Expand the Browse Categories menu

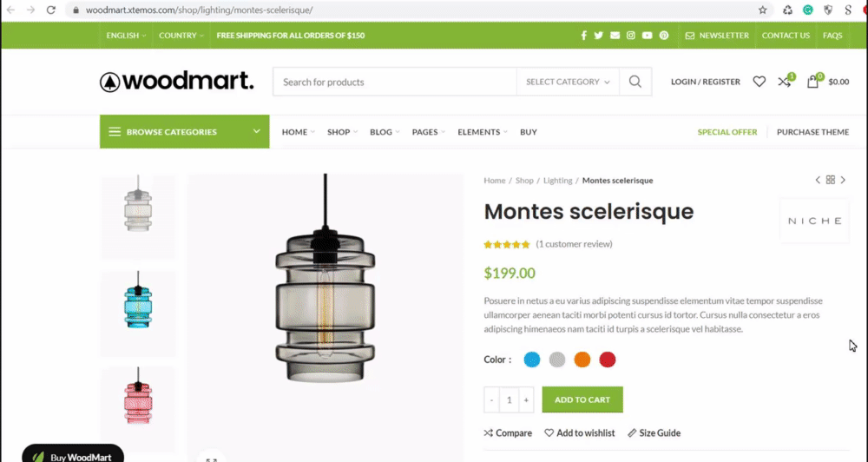tap(184, 132)
